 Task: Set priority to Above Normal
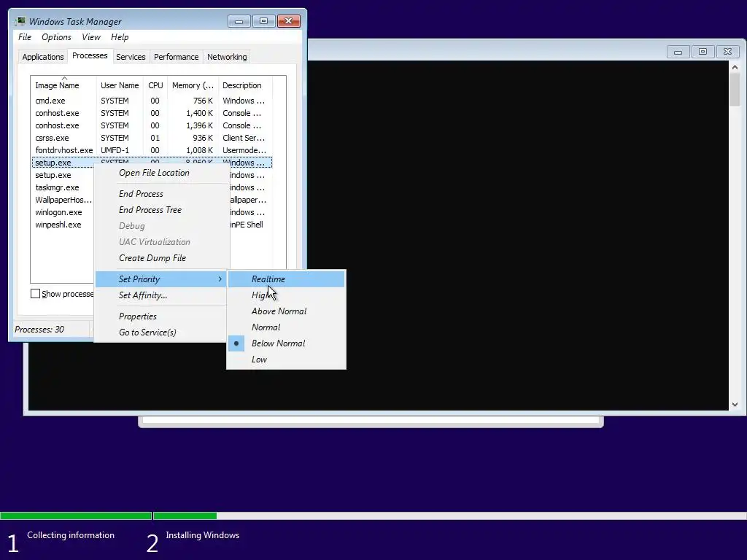pyautogui.click(x=286, y=311)
